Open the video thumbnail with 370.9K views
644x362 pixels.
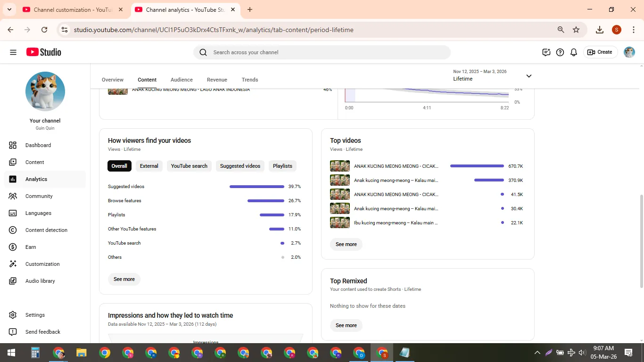pos(340,180)
